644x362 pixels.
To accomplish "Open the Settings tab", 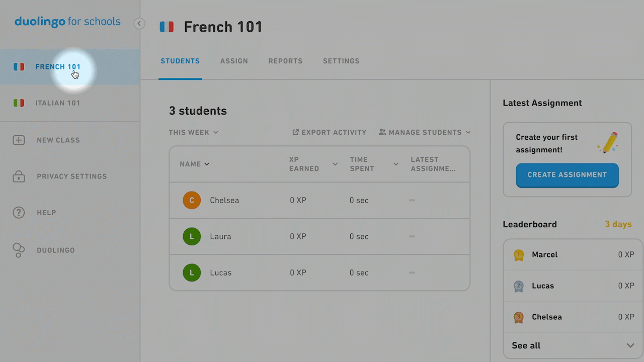I will [x=341, y=61].
